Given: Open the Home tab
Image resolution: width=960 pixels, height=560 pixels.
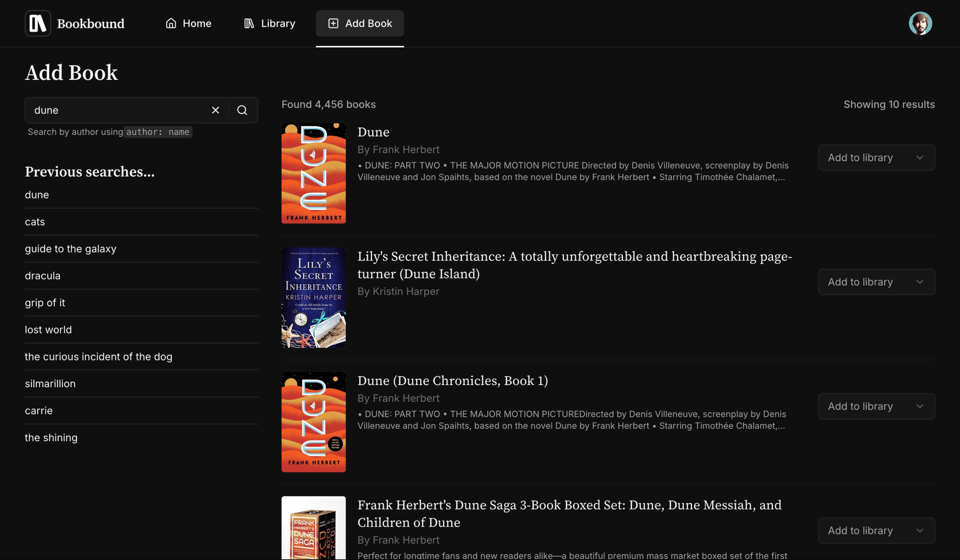Looking at the screenshot, I should [188, 23].
